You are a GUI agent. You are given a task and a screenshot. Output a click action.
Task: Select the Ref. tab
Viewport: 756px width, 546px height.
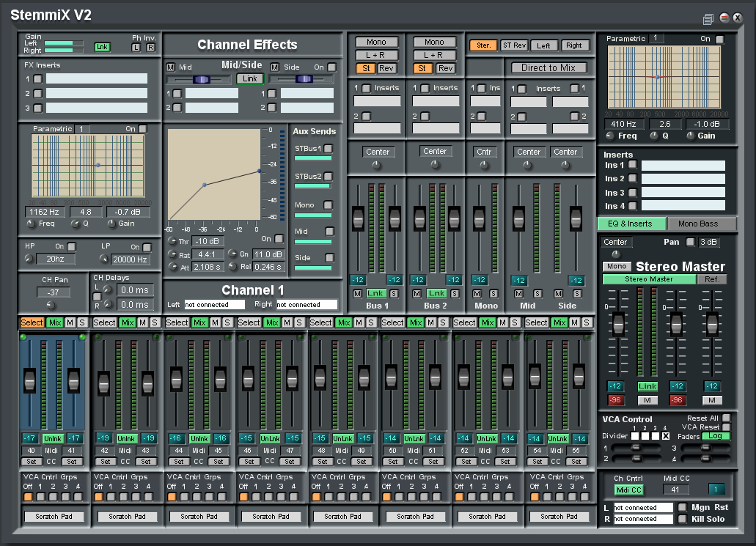pyautogui.click(x=712, y=279)
